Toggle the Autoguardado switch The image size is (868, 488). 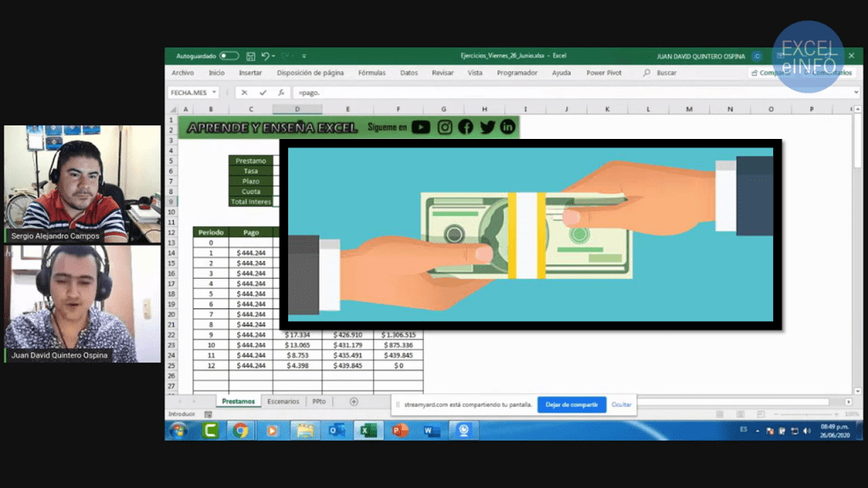click(229, 56)
